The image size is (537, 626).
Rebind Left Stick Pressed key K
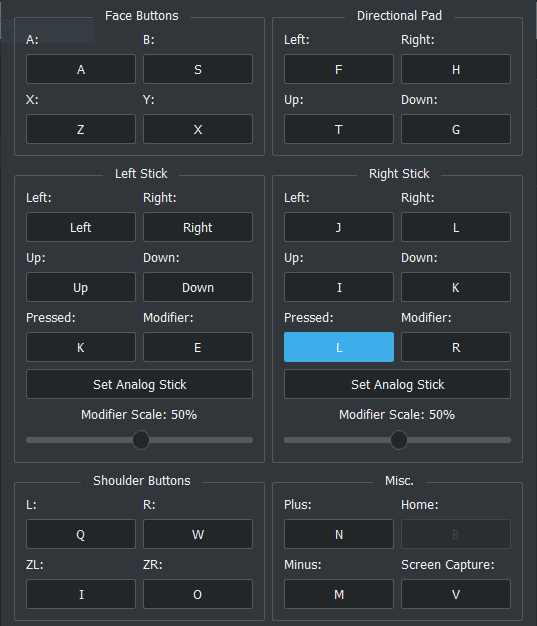[81, 347]
